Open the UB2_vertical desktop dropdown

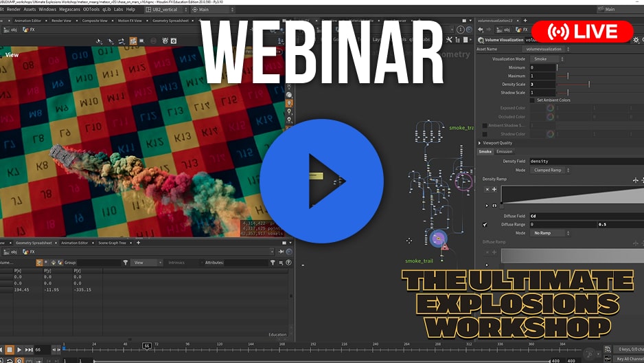tap(166, 9)
